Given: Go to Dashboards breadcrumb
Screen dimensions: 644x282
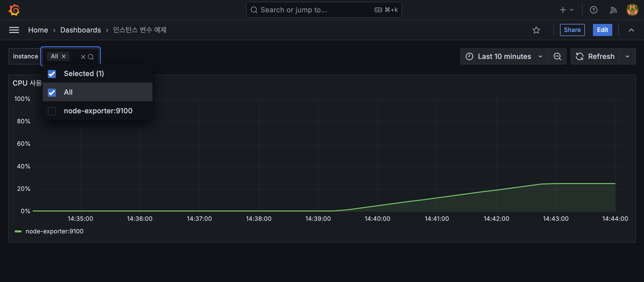Looking at the screenshot, I should tap(80, 30).
